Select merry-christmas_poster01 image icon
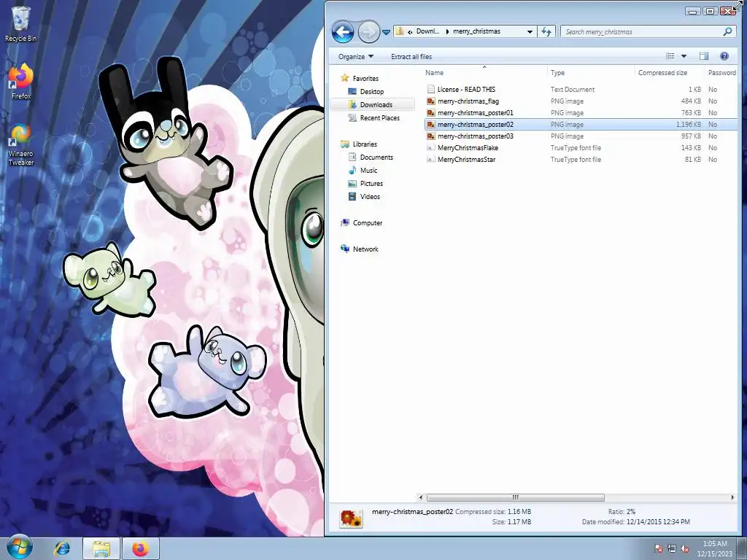The image size is (747, 560). (x=430, y=112)
